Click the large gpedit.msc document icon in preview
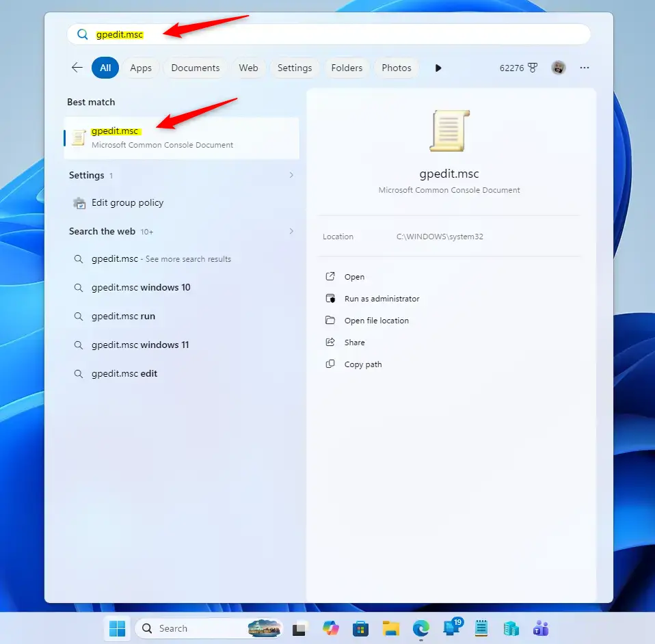Screen dimensions: 655x644 (449, 131)
